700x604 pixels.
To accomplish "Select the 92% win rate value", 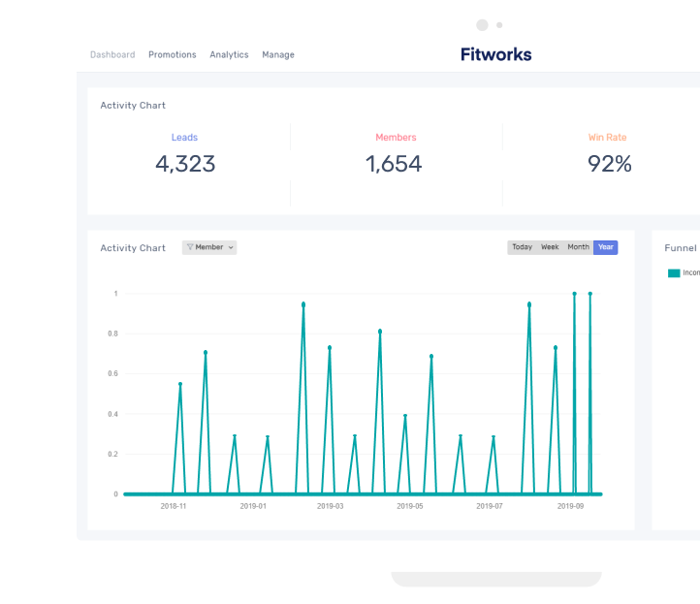I will click(x=610, y=164).
